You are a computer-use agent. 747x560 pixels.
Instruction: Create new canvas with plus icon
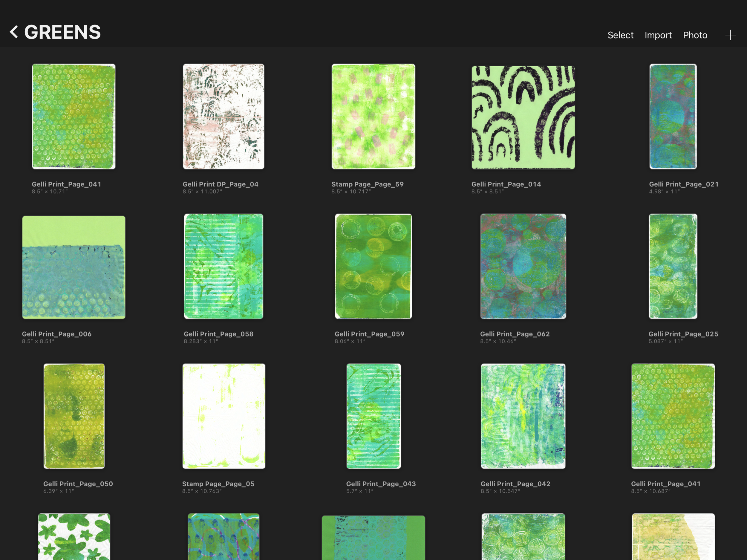pyautogui.click(x=730, y=35)
